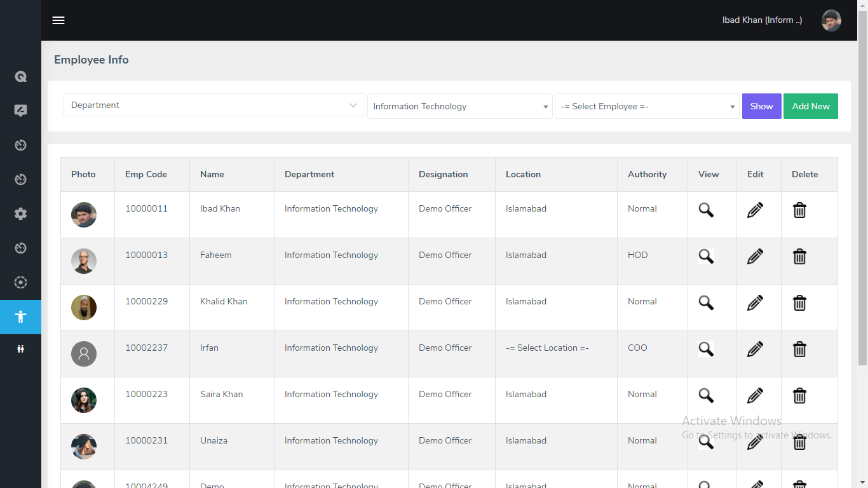Image resolution: width=868 pixels, height=488 pixels.
Task: Click the Show button
Action: coord(761,106)
